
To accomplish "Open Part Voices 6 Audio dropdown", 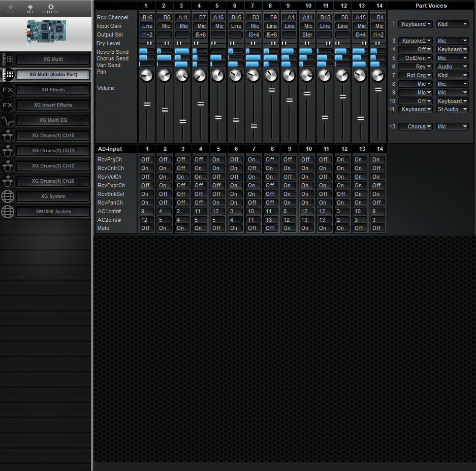I will tap(452, 66).
